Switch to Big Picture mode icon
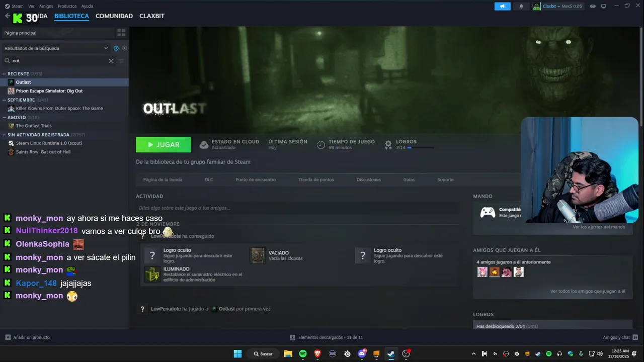 click(603, 6)
